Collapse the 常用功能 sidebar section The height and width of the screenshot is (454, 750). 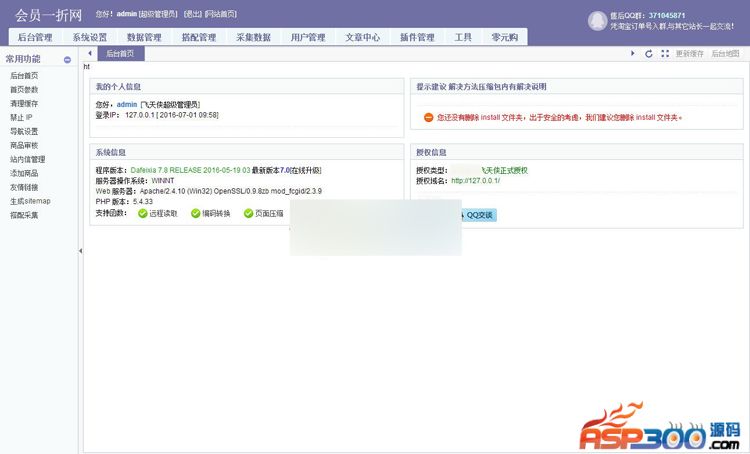tap(67, 60)
